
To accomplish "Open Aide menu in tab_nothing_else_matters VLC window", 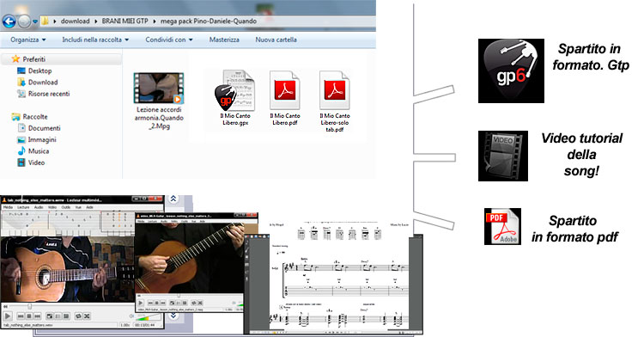I will tap(89, 207).
